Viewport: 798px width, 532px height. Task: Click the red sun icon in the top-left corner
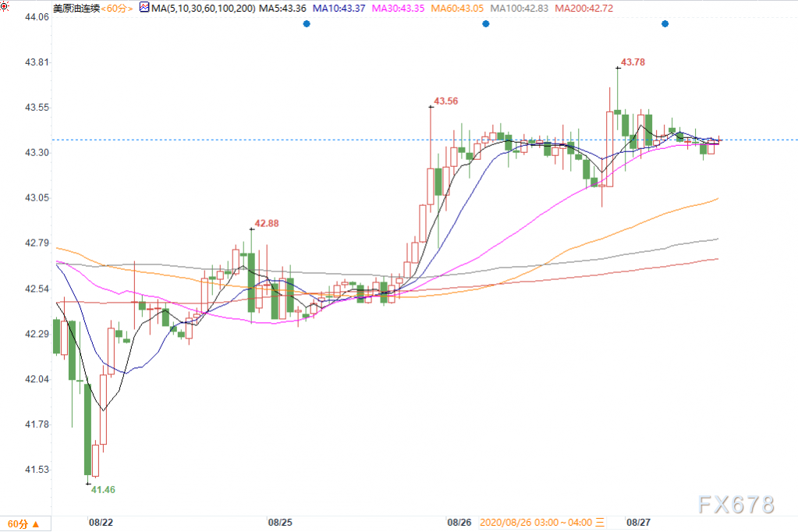pyautogui.click(x=5, y=6)
